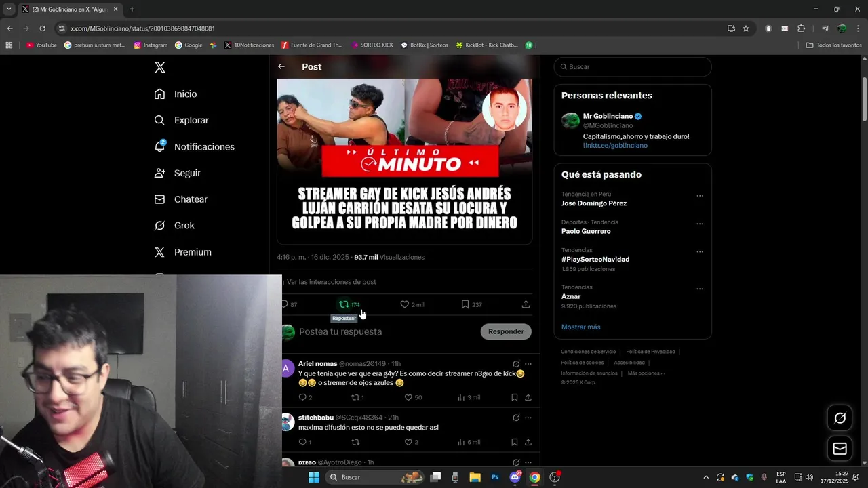Open YouTube bookmark
Image resolution: width=868 pixels, height=488 pixels.
pyautogui.click(x=41, y=45)
